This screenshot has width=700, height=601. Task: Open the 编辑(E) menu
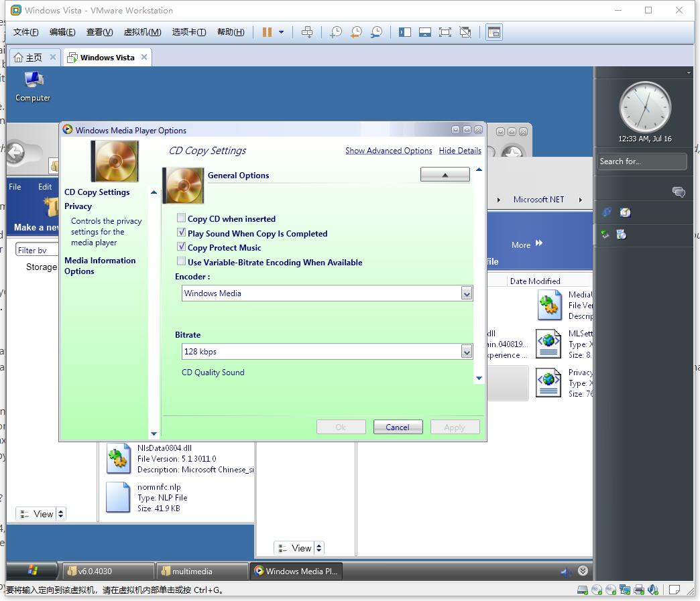pyautogui.click(x=62, y=32)
